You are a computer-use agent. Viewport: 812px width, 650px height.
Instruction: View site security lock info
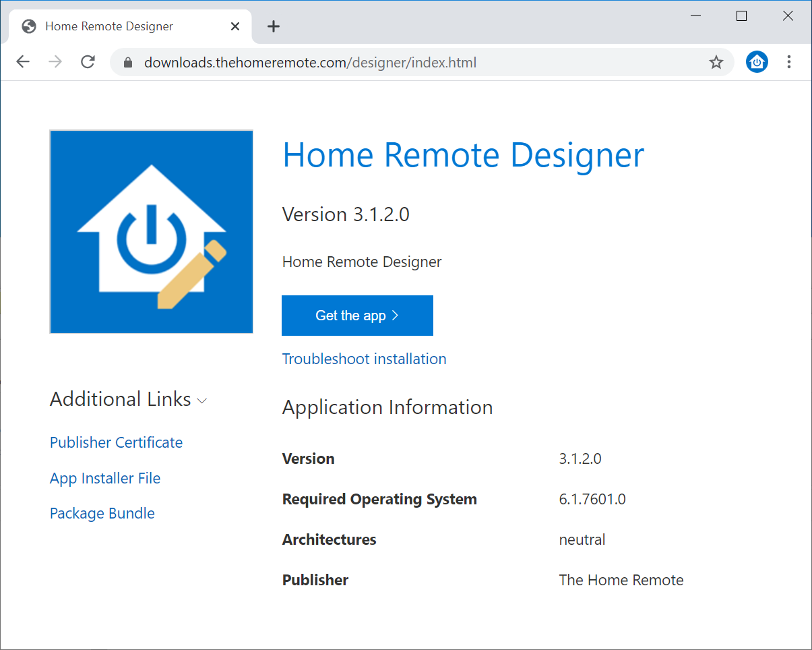pos(129,63)
